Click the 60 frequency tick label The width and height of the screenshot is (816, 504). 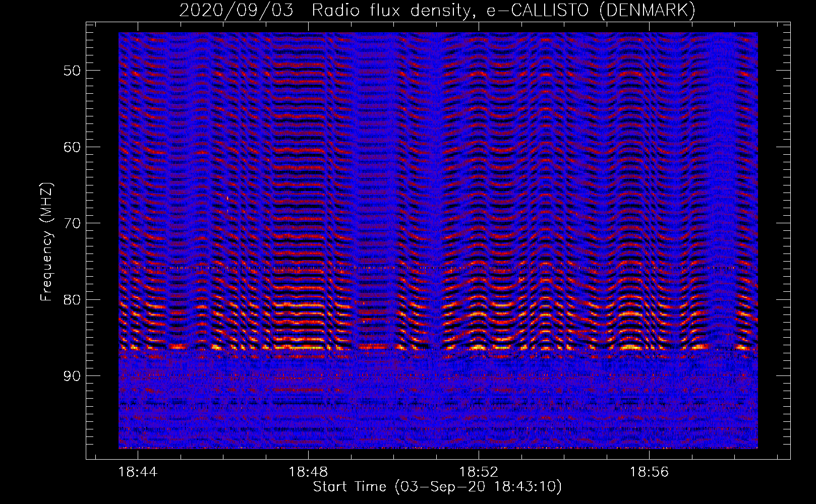point(72,147)
